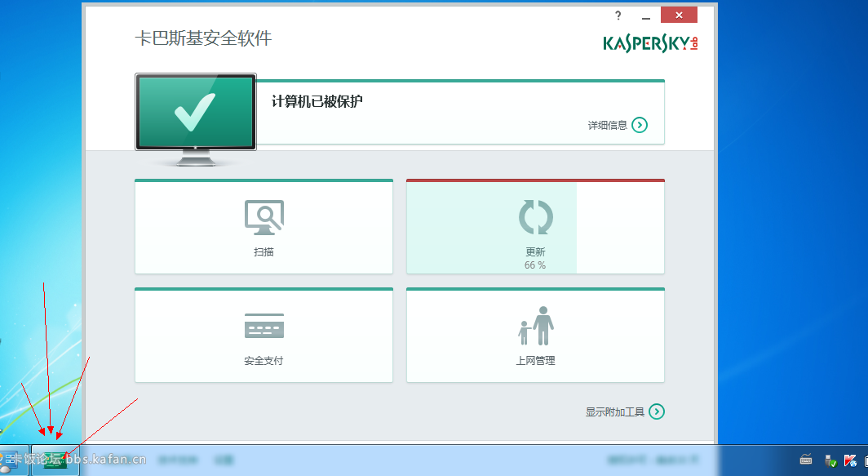
Task: Expand 显示附加工具 arrow button
Action: (657, 411)
